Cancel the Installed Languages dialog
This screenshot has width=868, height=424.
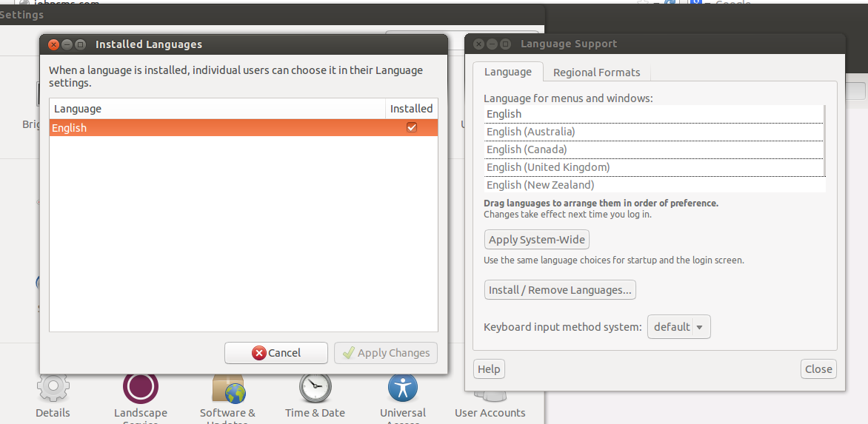click(x=276, y=353)
